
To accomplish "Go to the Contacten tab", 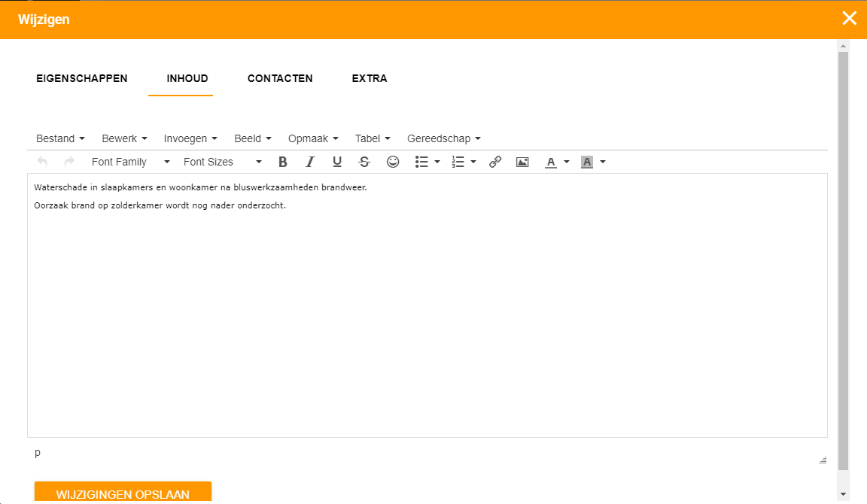I will click(280, 78).
